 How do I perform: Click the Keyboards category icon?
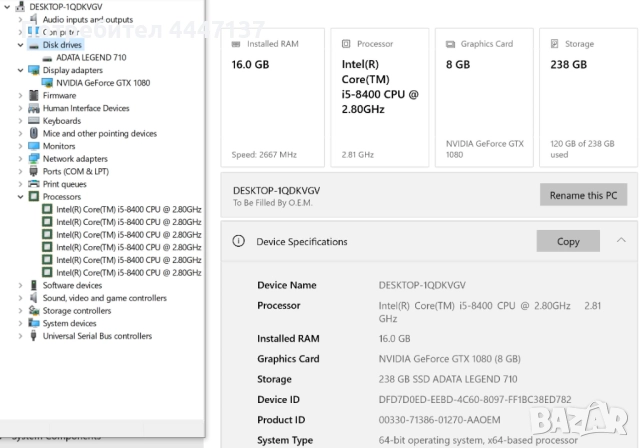click(x=34, y=121)
